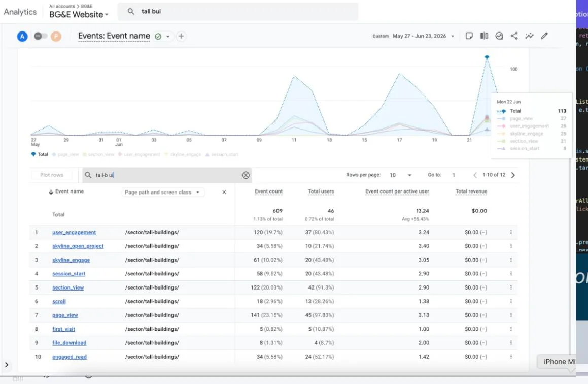
Task: Toggle page_view series in chart legend
Action: (65, 154)
